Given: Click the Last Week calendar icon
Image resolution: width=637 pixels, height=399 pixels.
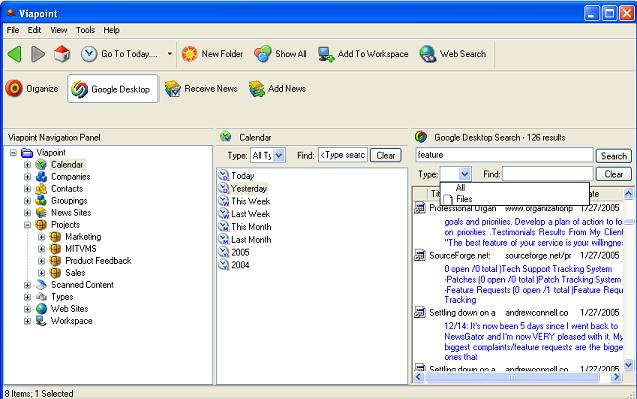Looking at the screenshot, I should click(224, 214).
